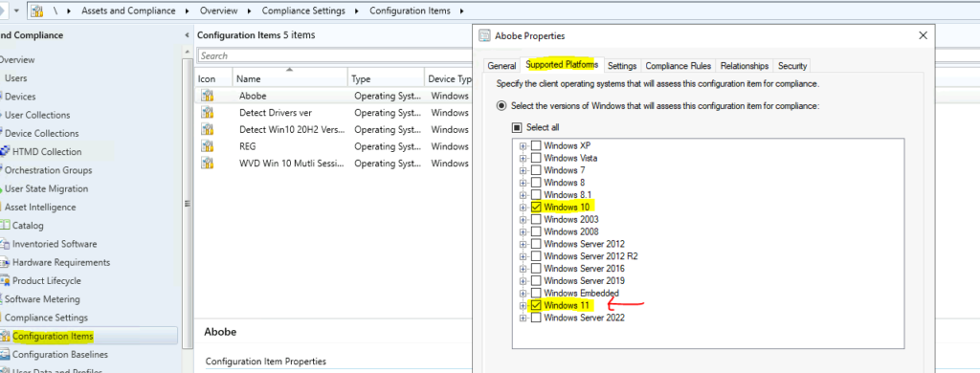
Task: Click the REG configuration item icon
Action: 208,146
